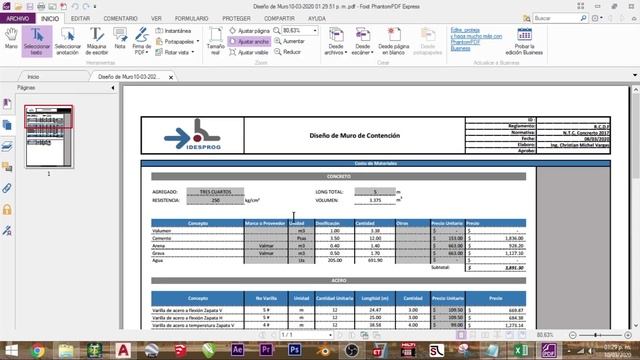This screenshot has width=640, height=360.
Task: Open the attachments paperclip panel
Action: (7, 188)
